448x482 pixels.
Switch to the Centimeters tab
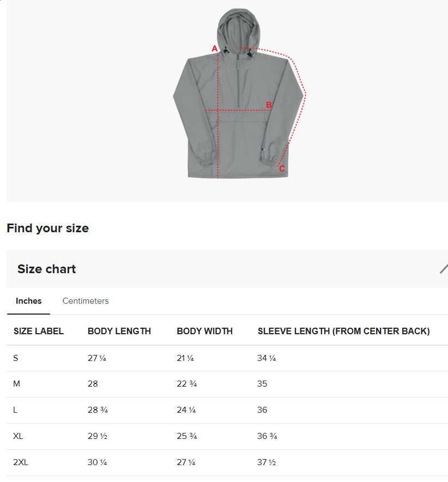pyautogui.click(x=86, y=301)
